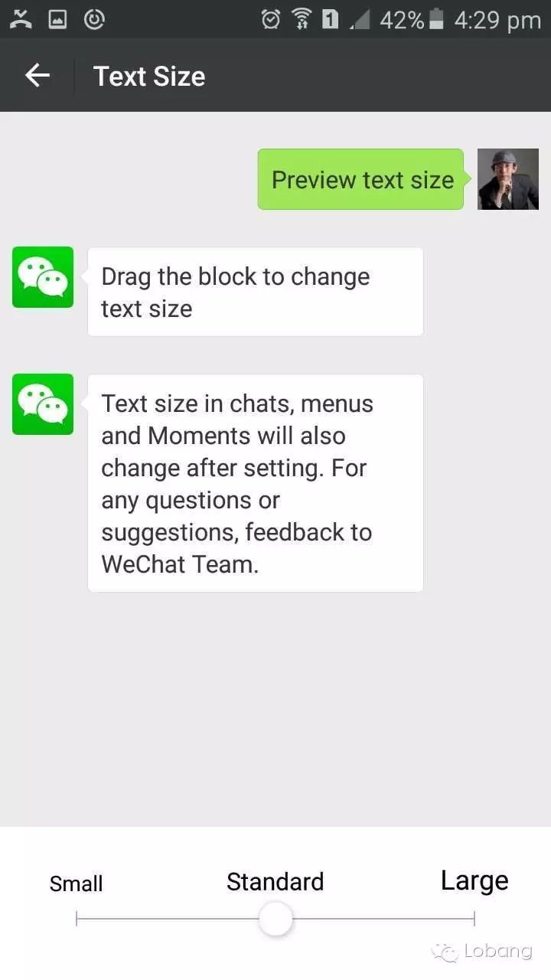Tap the image notification icon

[x=58, y=19]
